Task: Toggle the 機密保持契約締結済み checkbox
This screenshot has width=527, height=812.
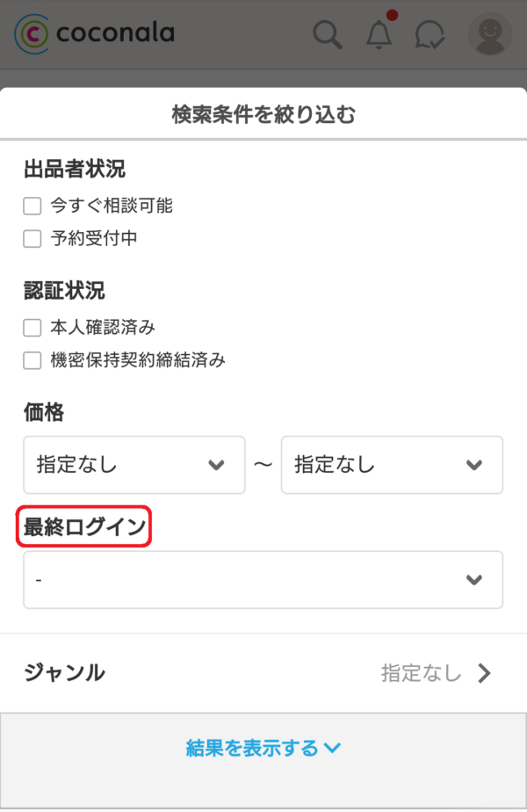Action: (32, 359)
